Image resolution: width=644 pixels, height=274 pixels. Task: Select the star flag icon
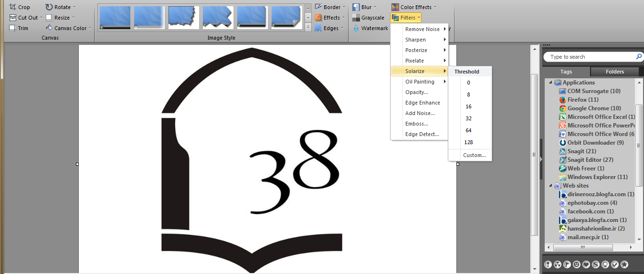pos(624,264)
